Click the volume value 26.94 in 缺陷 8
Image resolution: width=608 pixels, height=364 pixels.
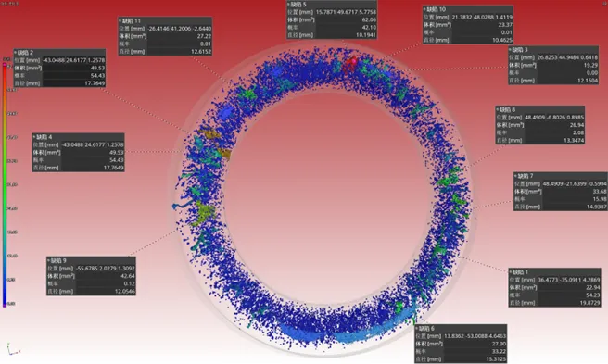click(577, 125)
